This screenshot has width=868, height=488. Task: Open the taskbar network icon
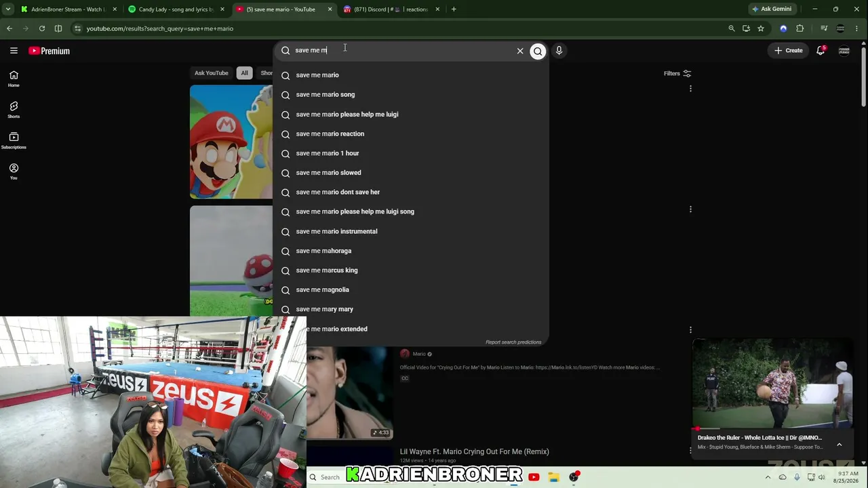(x=811, y=477)
